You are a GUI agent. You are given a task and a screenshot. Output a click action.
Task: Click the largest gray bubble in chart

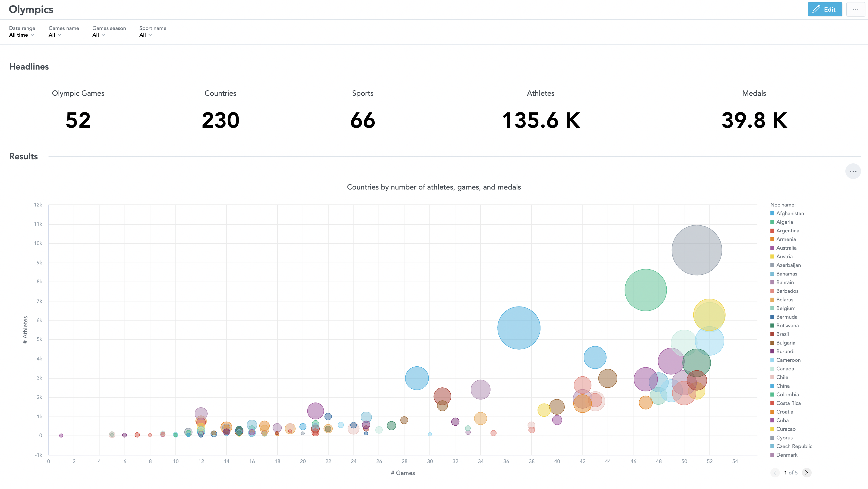click(x=697, y=250)
